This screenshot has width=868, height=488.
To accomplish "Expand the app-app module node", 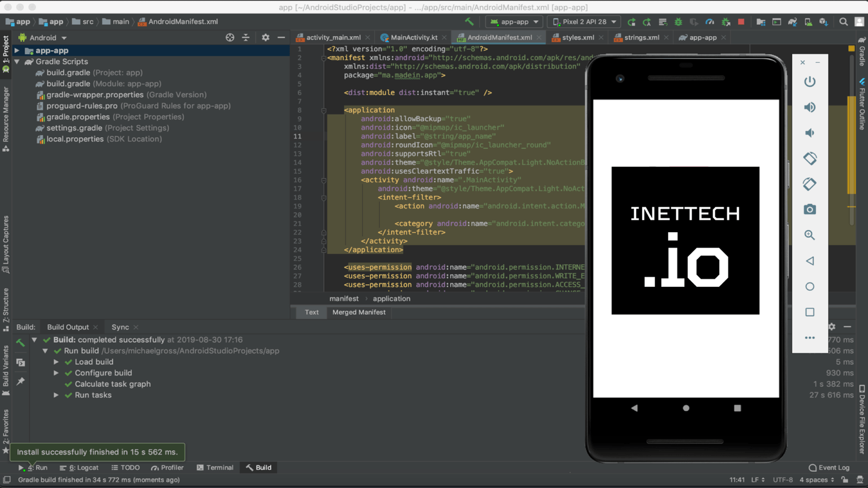I will [17, 51].
